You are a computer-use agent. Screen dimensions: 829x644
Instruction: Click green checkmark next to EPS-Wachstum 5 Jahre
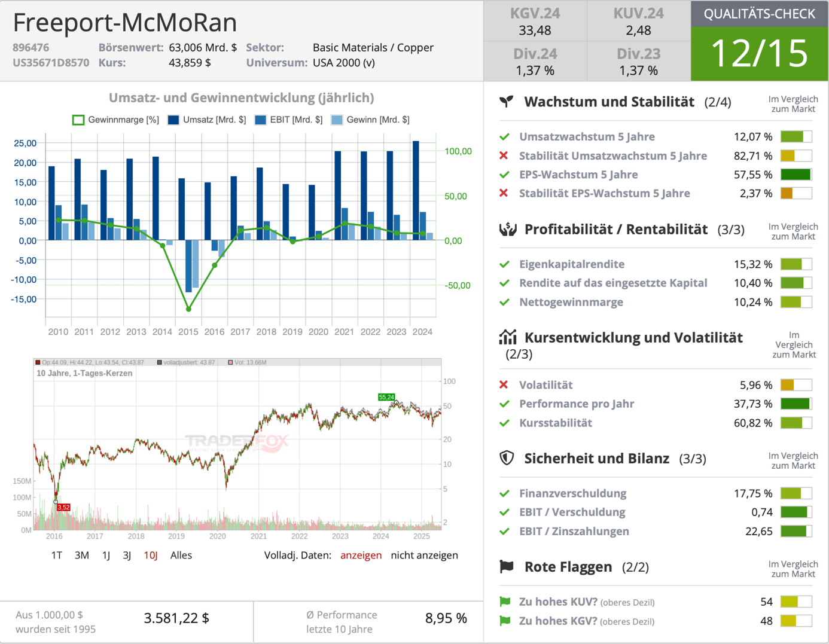click(504, 175)
